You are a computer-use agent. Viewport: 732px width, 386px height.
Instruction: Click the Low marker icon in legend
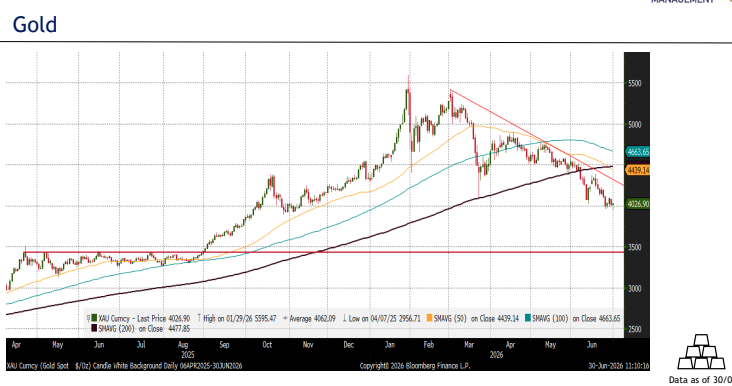345,318
